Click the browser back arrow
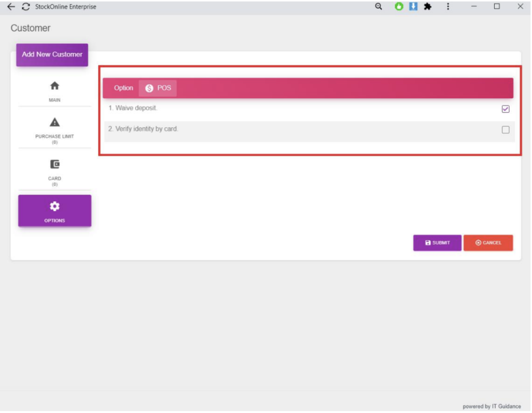 coord(11,7)
